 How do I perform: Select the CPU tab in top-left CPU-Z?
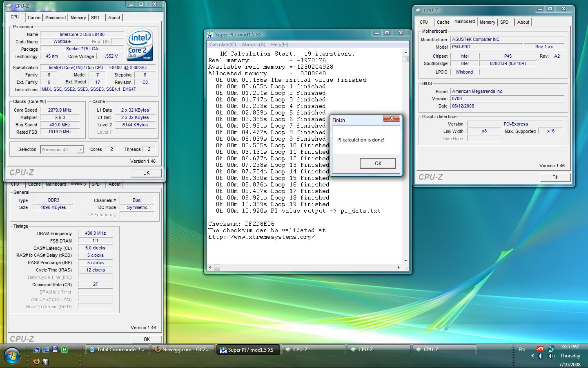(15, 17)
